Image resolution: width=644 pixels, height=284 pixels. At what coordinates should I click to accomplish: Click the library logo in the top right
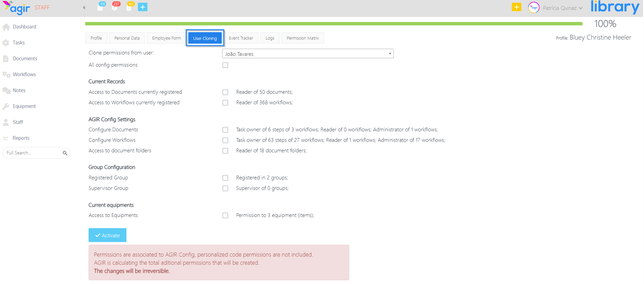coord(615,7)
